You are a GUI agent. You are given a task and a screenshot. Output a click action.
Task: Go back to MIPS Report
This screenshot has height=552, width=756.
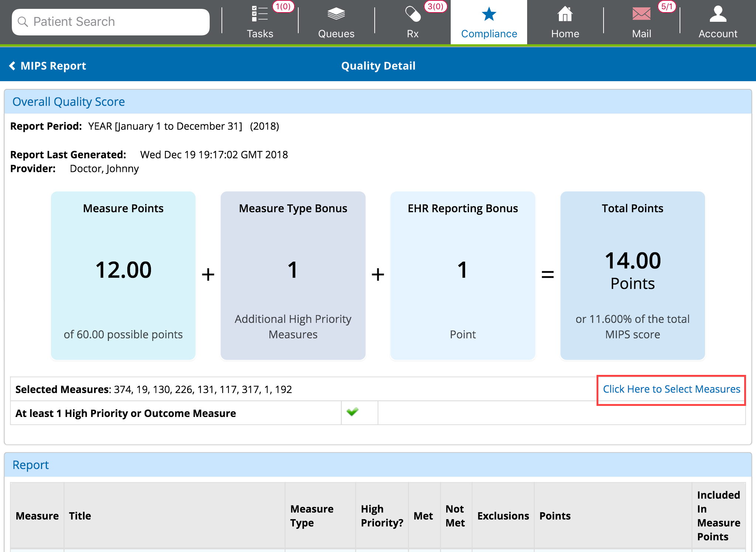[53, 66]
